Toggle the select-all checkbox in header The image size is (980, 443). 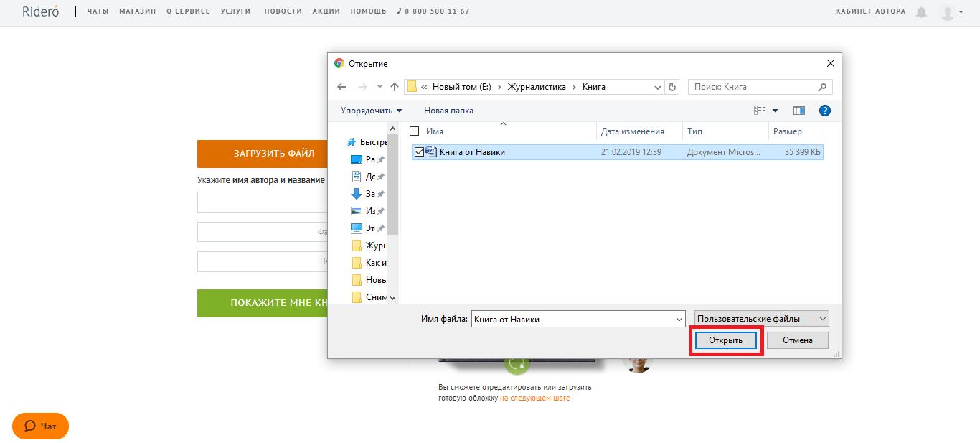coord(414,131)
